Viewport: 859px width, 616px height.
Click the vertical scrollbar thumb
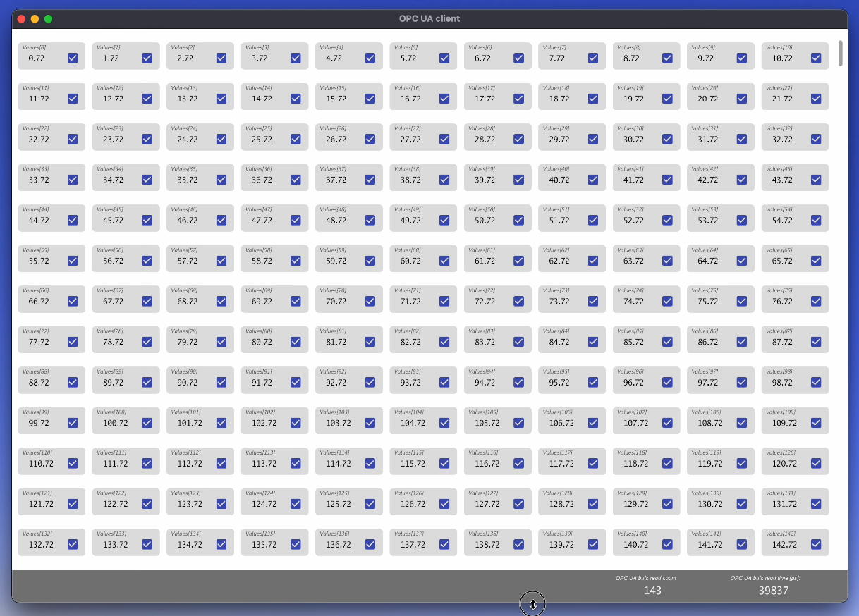click(840, 54)
